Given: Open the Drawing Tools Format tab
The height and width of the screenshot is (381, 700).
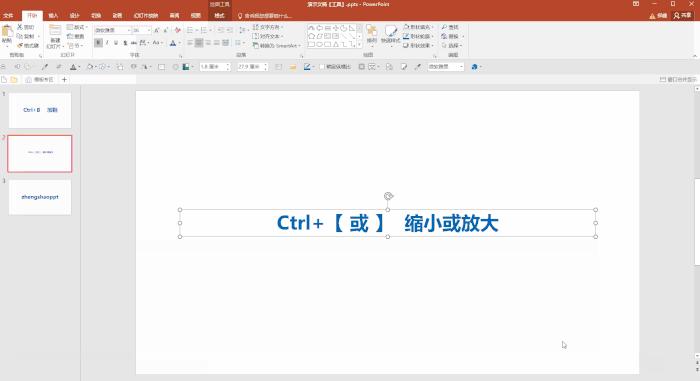Looking at the screenshot, I should click(219, 16).
